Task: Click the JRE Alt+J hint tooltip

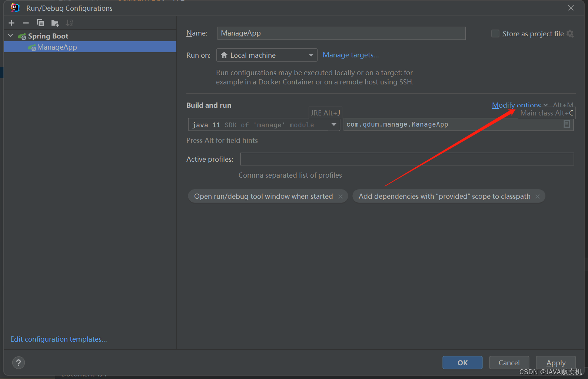Action: 325,113
